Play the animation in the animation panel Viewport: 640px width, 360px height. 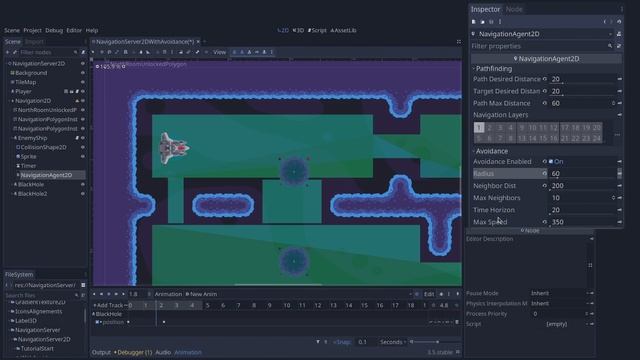pos(123,294)
